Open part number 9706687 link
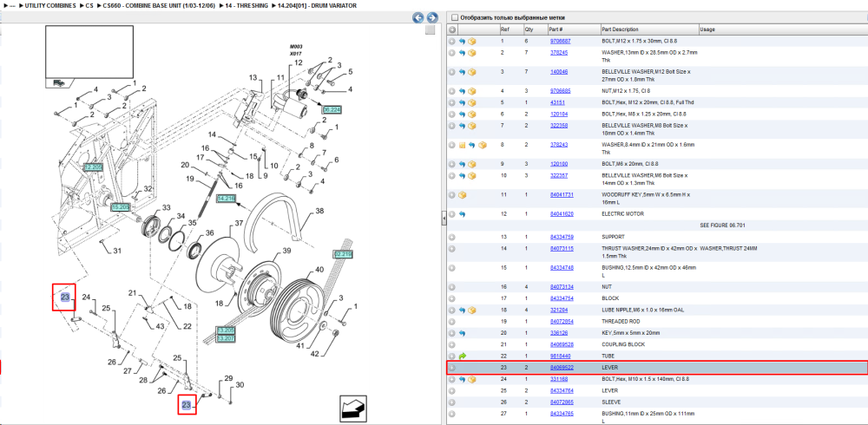The image size is (868, 425). click(x=560, y=42)
